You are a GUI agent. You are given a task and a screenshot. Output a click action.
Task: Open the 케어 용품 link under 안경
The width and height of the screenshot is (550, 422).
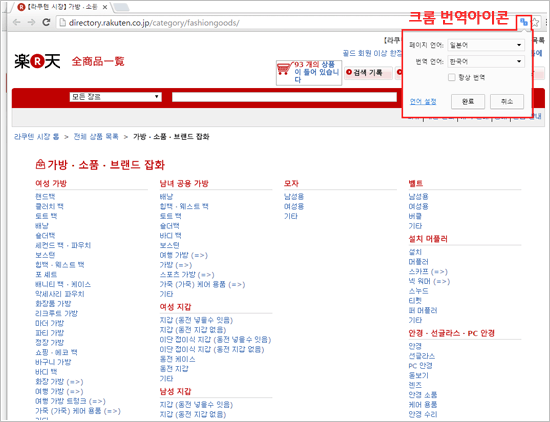423,404
